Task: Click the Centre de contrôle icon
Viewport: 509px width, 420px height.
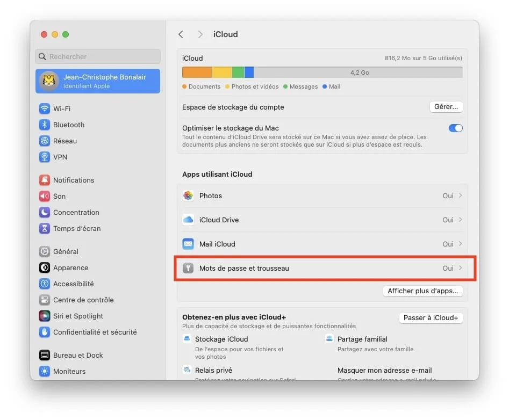Action: (45, 300)
